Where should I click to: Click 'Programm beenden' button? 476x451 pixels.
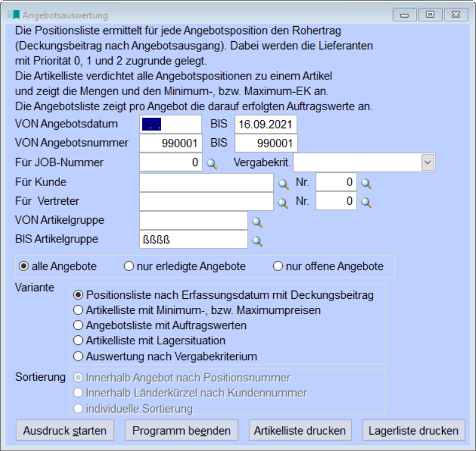coord(182,430)
